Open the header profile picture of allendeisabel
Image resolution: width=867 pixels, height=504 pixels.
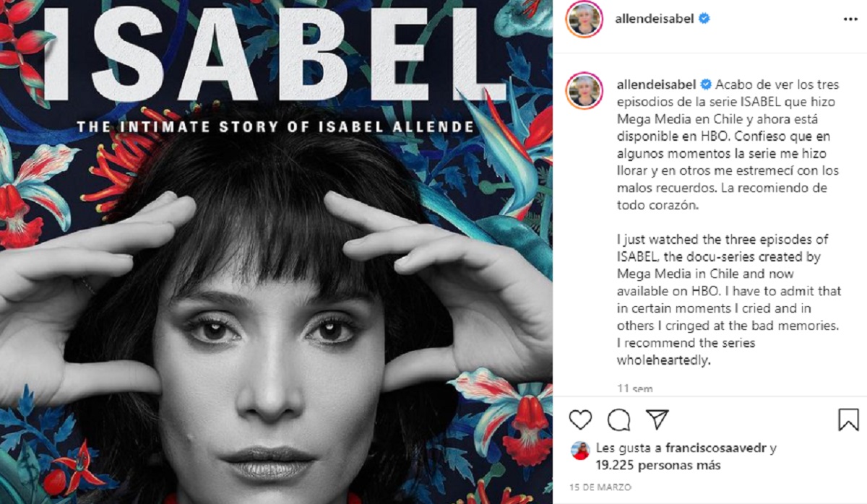[585, 19]
